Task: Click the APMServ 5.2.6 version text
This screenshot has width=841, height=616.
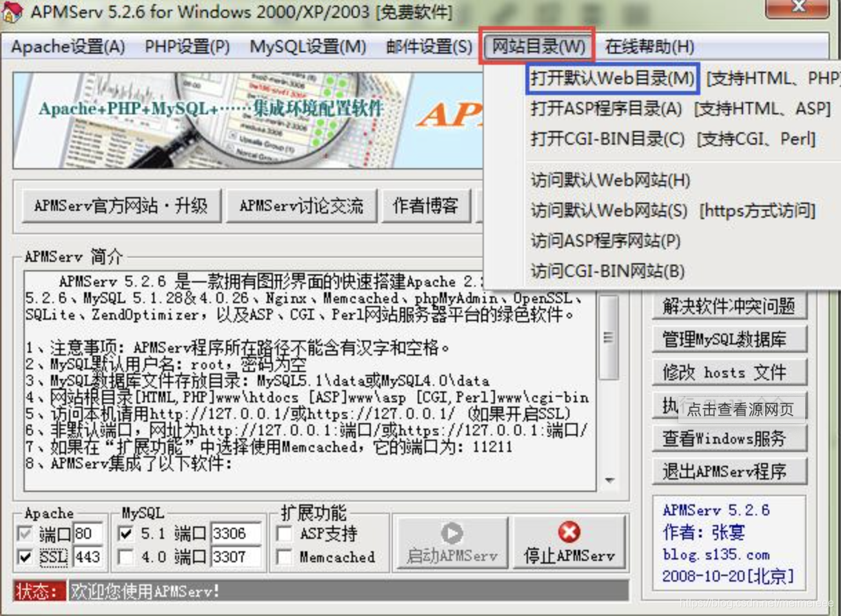Action: 716,511
